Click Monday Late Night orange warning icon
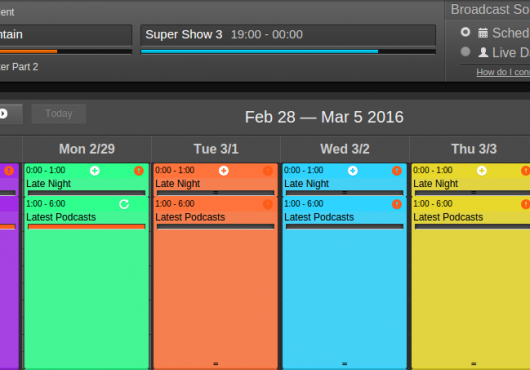The image size is (530, 370). pyautogui.click(x=139, y=171)
